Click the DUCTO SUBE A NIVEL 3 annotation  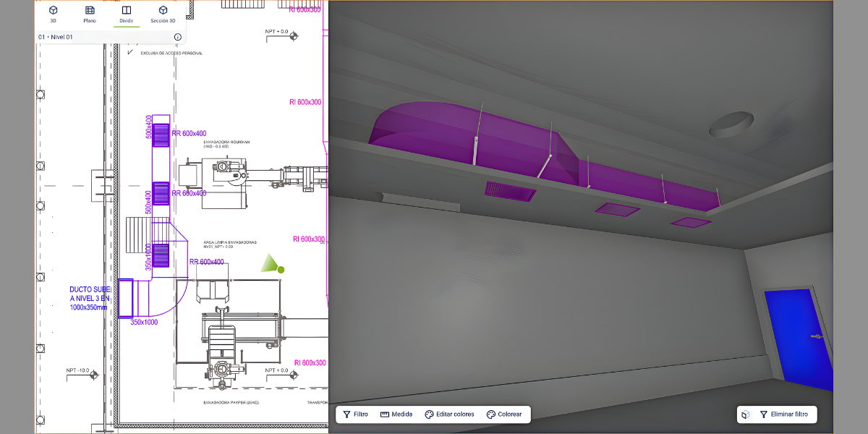(90, 298)
